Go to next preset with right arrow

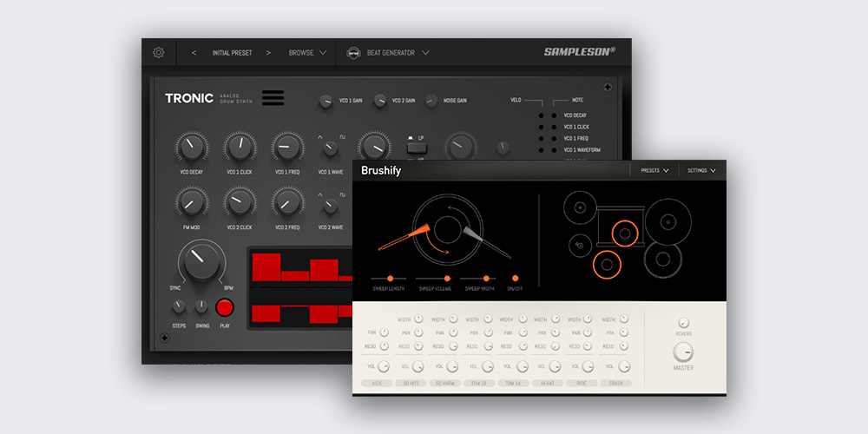268,53
